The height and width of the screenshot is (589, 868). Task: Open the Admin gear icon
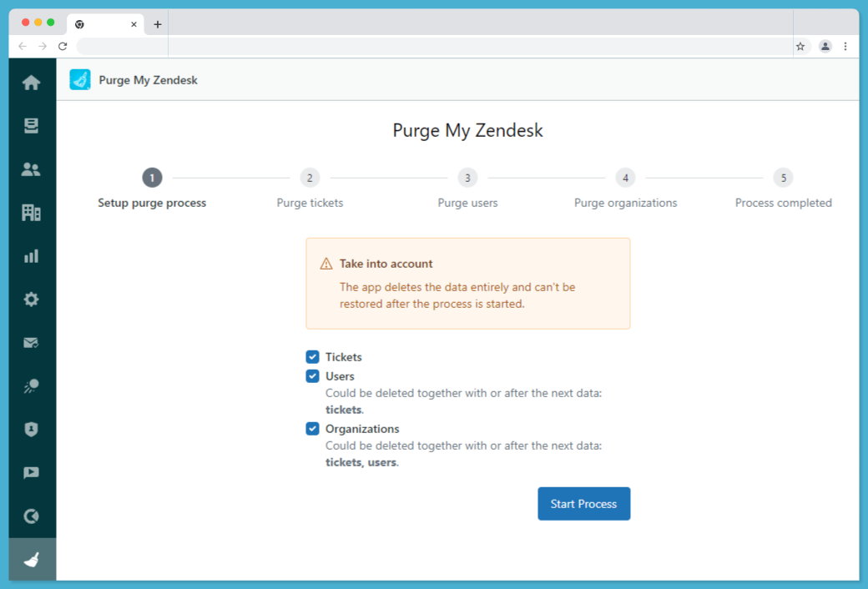click(x=31, y=299)
